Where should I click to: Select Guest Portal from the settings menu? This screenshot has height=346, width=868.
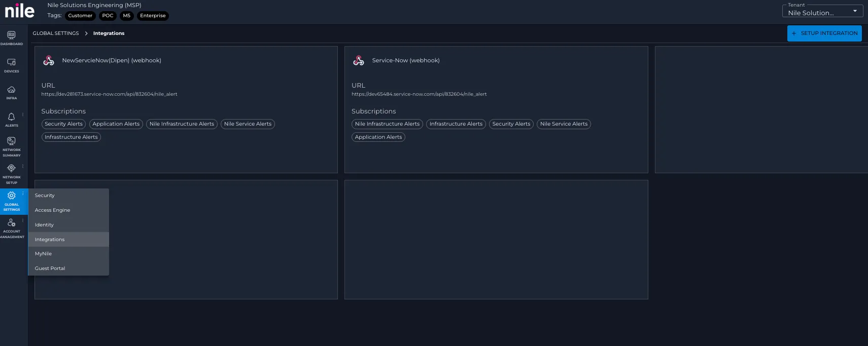click(x=68, y=268)
